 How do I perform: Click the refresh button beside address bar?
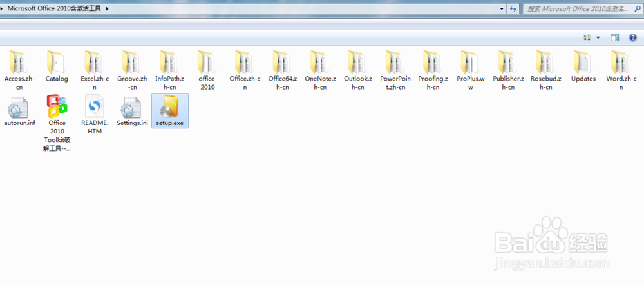[x=513, y=8]
